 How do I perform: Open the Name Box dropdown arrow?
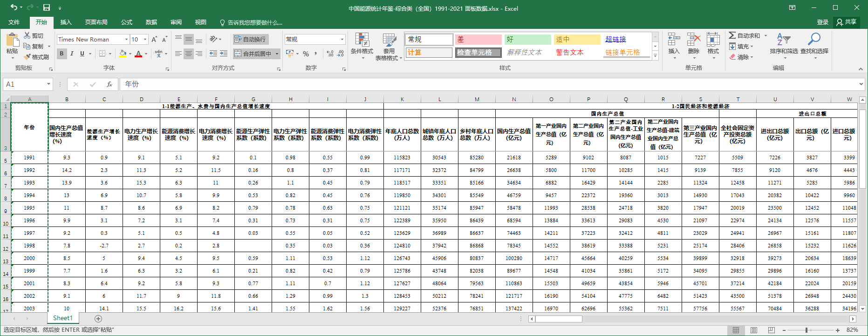48,84
